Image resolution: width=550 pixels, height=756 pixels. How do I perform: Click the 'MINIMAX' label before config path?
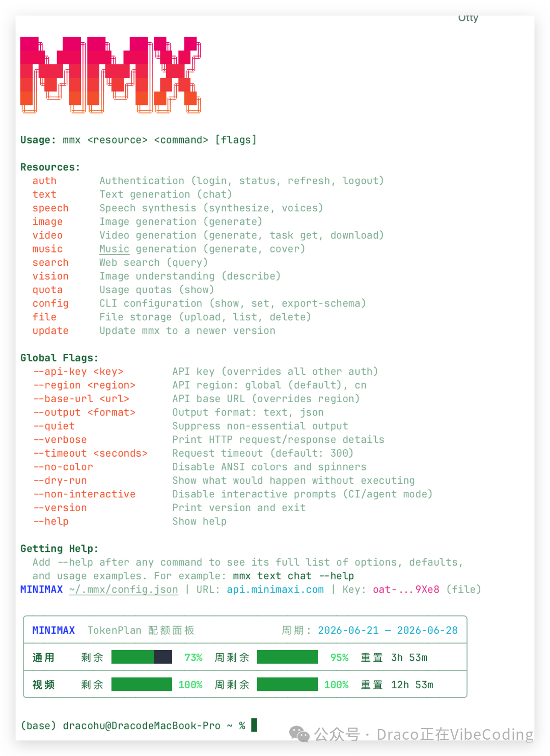tap(41, 590)
